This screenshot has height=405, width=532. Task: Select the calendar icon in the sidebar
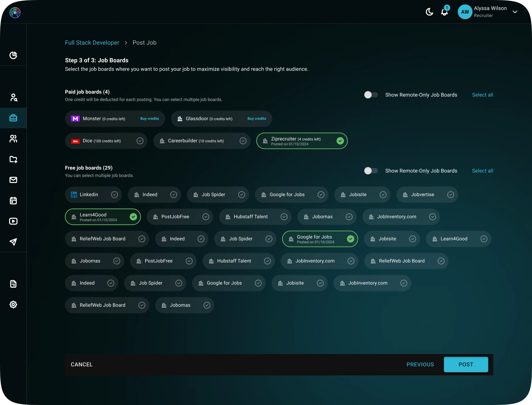coord(13,201)
